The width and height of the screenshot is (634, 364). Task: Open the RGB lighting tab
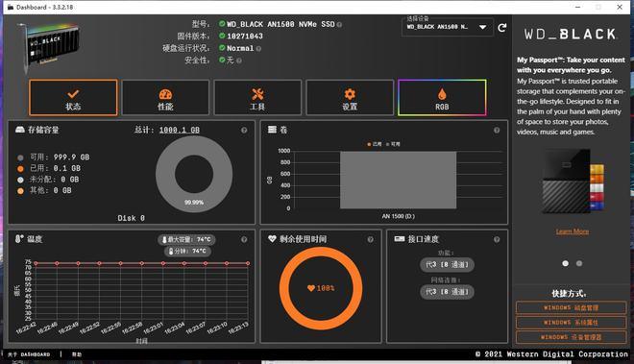click(442, 97)
